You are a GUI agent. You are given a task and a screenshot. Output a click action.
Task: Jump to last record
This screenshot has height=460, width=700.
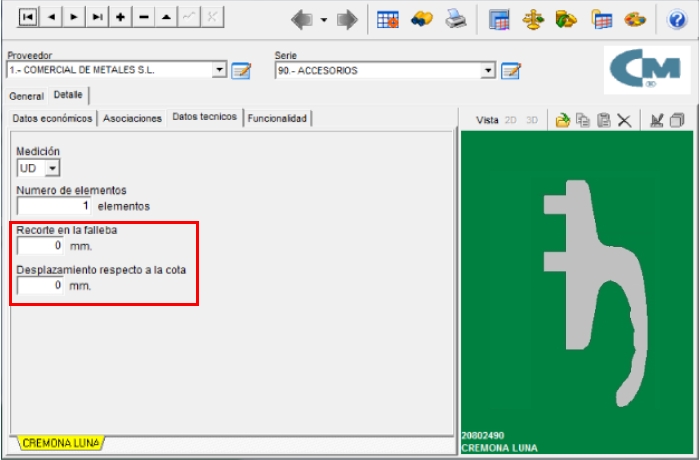coord(97,17)
